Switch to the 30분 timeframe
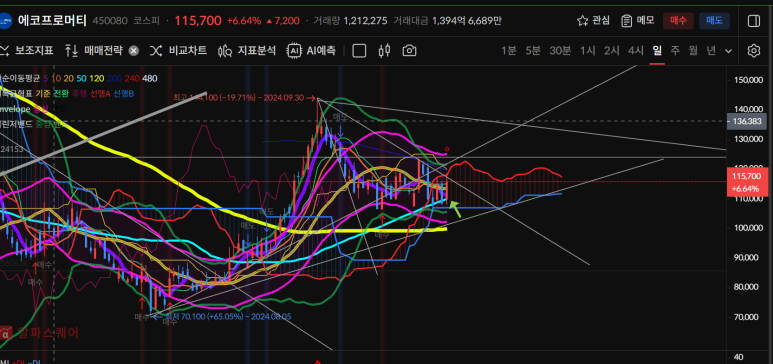 (x=561, y=50)
